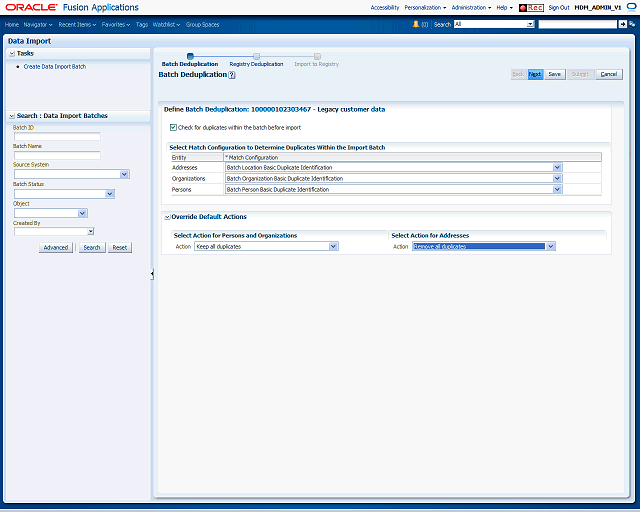Click the Batch Deduplication help question-mark icon

point(232,75)
